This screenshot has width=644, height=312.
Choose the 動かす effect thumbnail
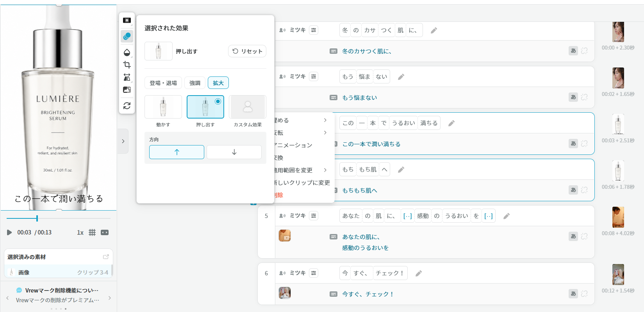click(163, 107)
